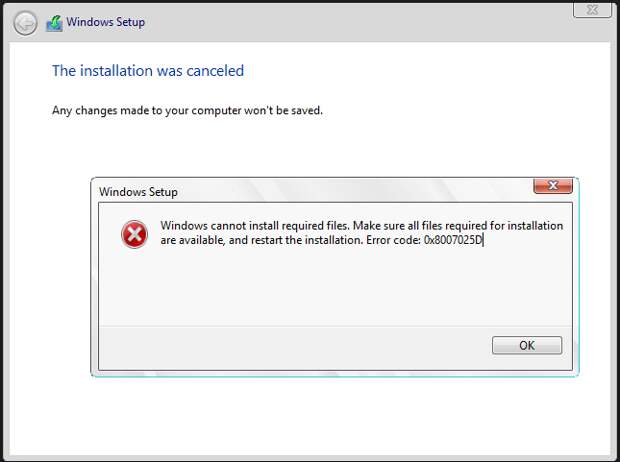The image size is (620, 462).
Task: Click the phrase are available, and restart the installation
Action: 261,240
